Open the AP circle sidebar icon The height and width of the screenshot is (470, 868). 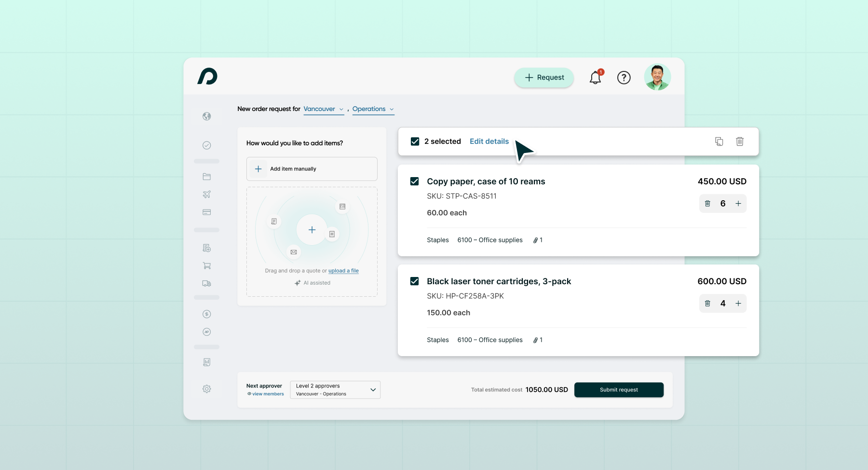pyautogui.click(x=207, y=332)
